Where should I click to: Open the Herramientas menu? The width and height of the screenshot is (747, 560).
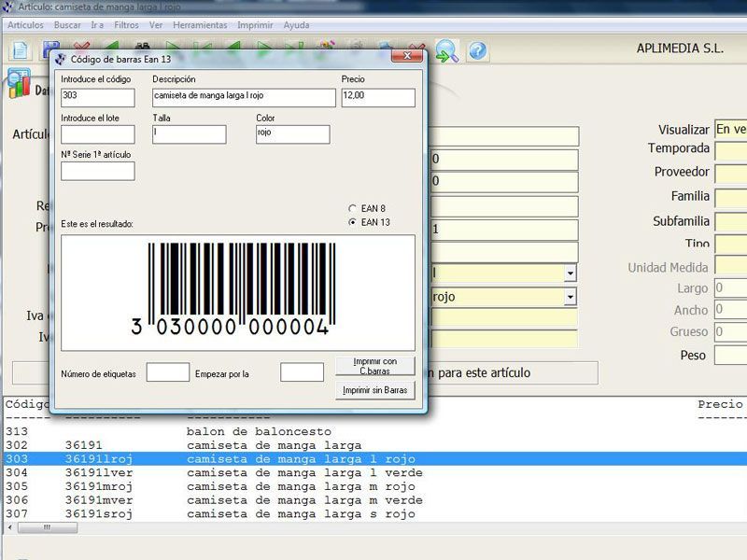click(x=200, y=25)
